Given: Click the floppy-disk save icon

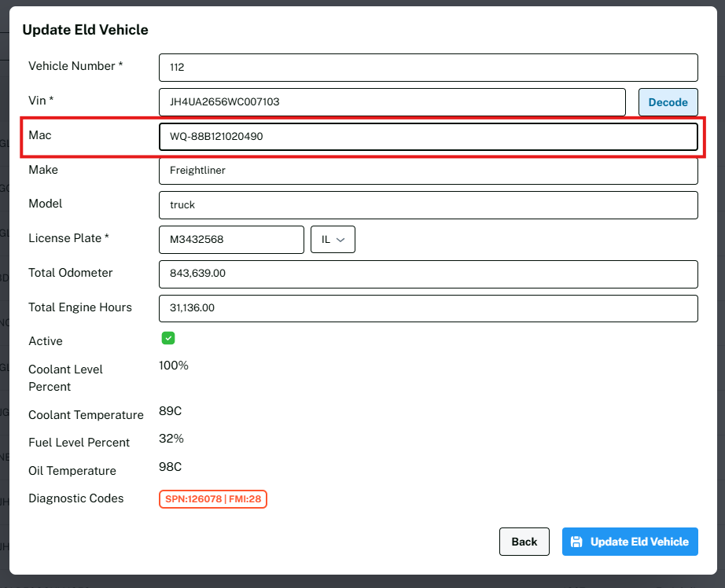Looking at the screenshot, I should (576, 542).
